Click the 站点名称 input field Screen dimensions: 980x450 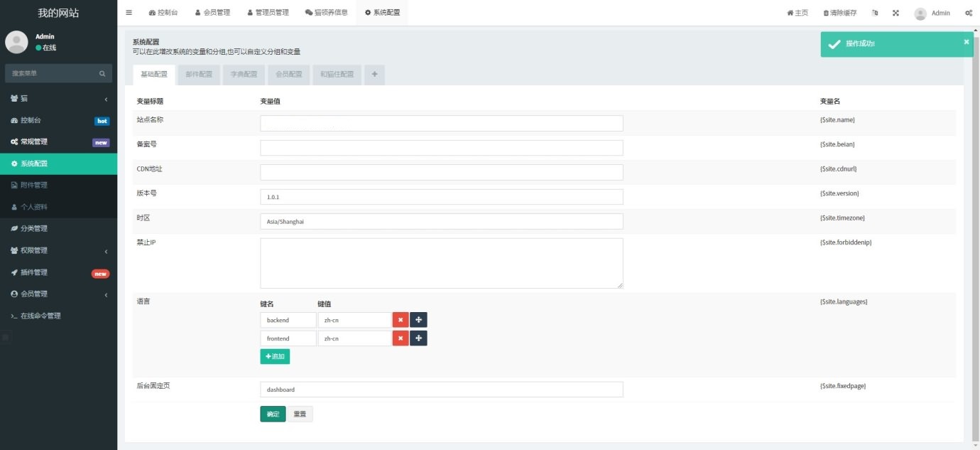coord(442,123)
